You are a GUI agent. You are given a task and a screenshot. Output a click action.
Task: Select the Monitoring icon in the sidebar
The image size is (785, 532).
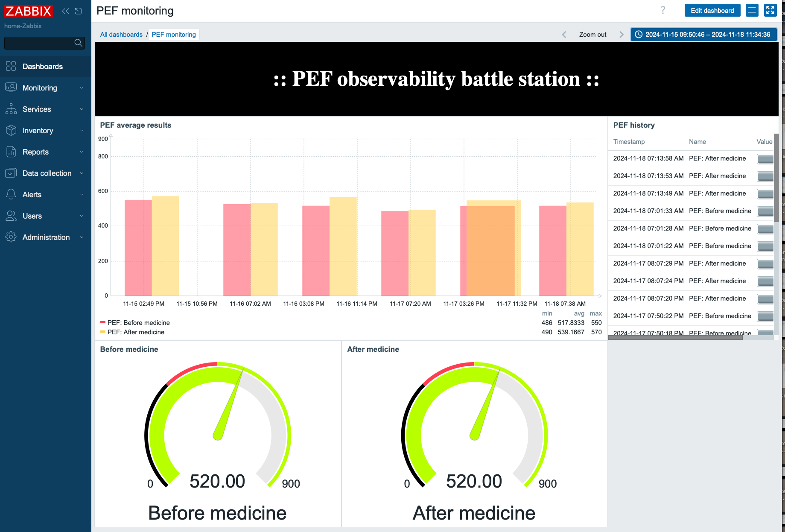[x=11, y=88]
